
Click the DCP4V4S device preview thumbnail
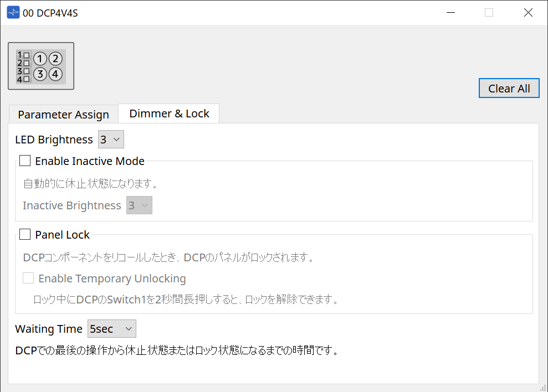(x=40, y=65)
